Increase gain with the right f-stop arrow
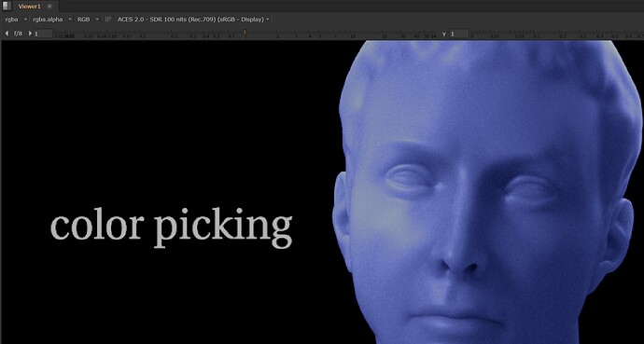 [30, 34]
